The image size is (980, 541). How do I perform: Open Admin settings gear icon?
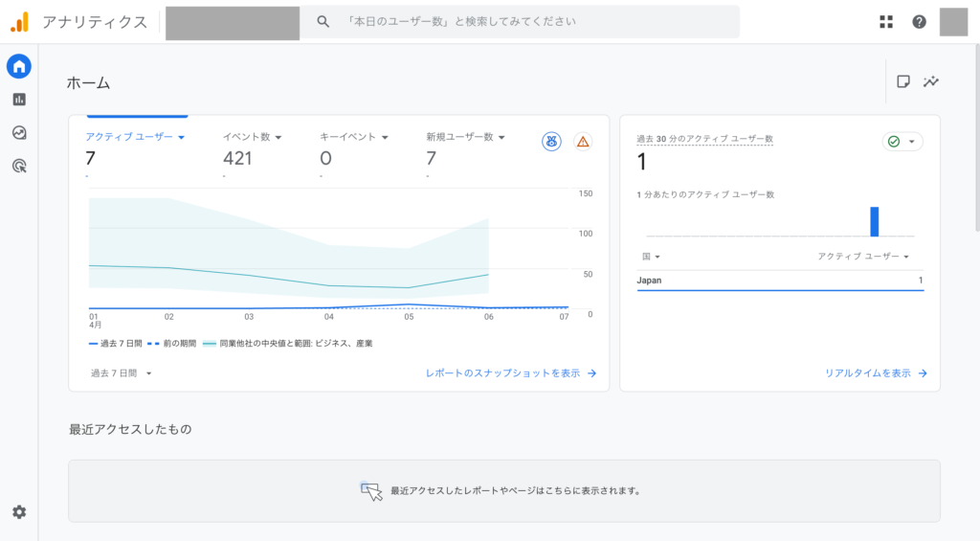[19, 512]
